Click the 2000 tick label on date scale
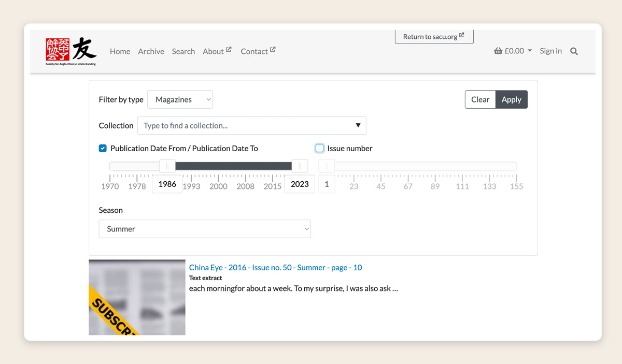622x364 pixels. 218,186
